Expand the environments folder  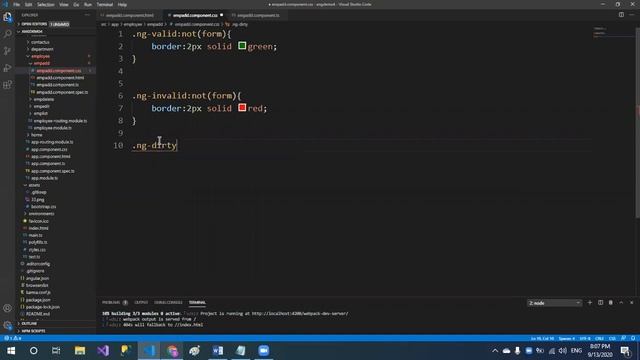pos(41,213)
